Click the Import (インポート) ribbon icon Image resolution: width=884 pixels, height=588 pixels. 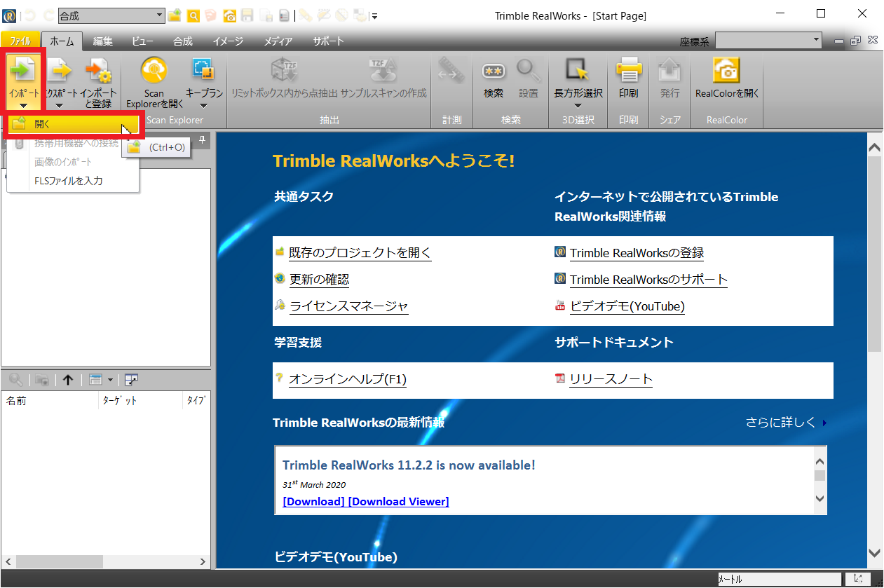[x=24, y=69]
